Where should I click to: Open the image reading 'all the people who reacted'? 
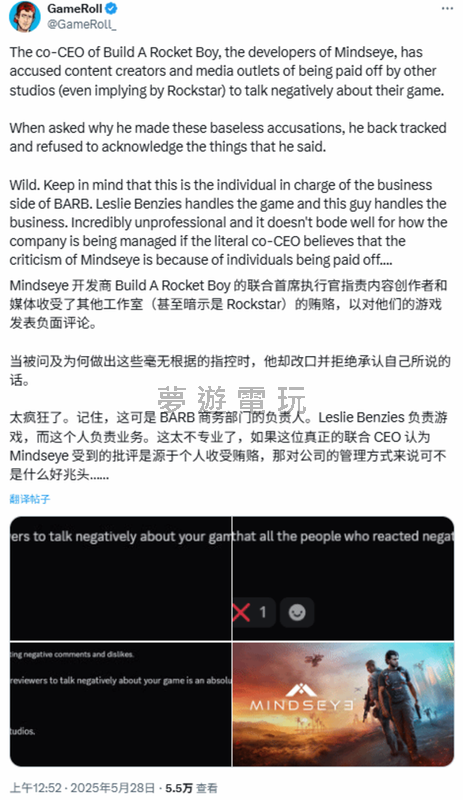(x=344, y=578)
